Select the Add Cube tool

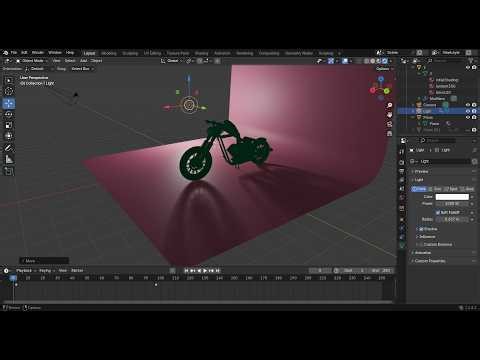[9, 171]
